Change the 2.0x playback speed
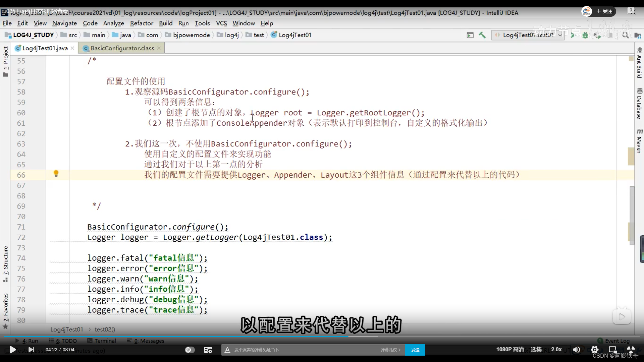The width and height of the screenshot is (644, 362). click(x=556, y=349)
